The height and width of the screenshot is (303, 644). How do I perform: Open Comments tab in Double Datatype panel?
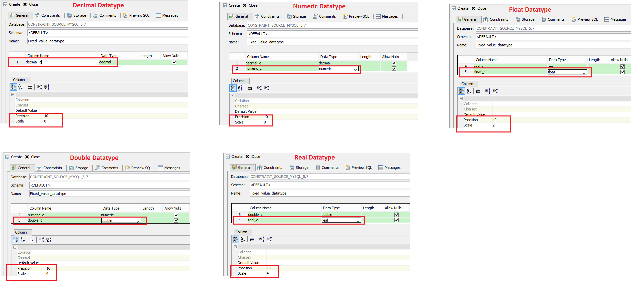107,168
